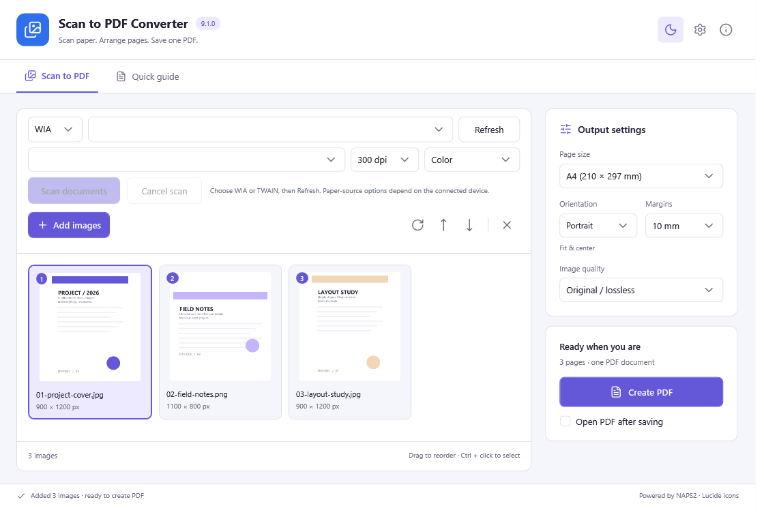Toggle dark mode with the moon icon
The height and width of the screenshot is (532, 764).
671,30
